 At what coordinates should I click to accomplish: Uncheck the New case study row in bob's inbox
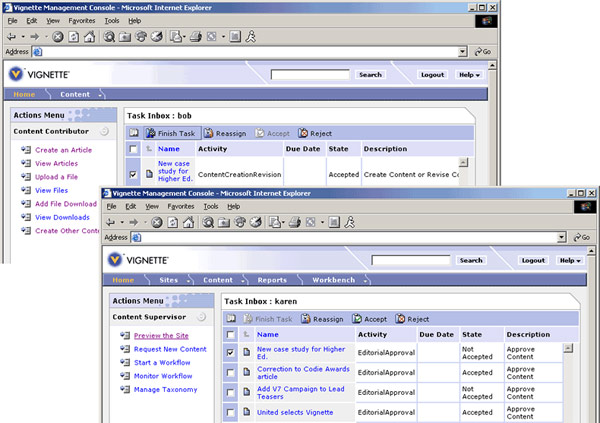pos(133,175)
